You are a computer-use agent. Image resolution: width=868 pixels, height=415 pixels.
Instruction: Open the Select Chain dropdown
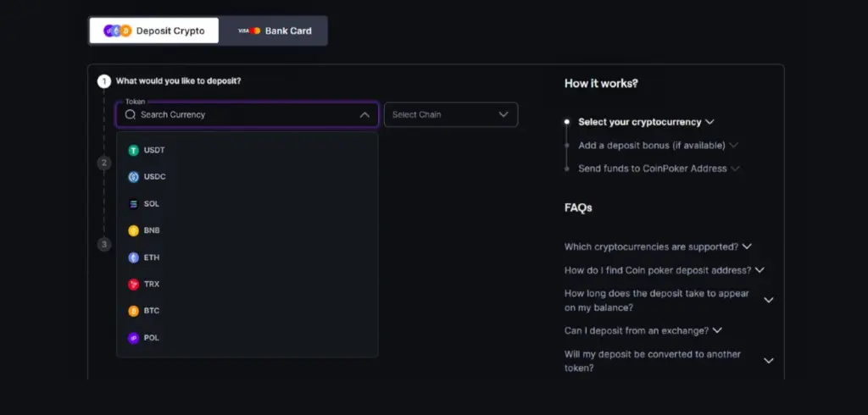tap(451, 114)
